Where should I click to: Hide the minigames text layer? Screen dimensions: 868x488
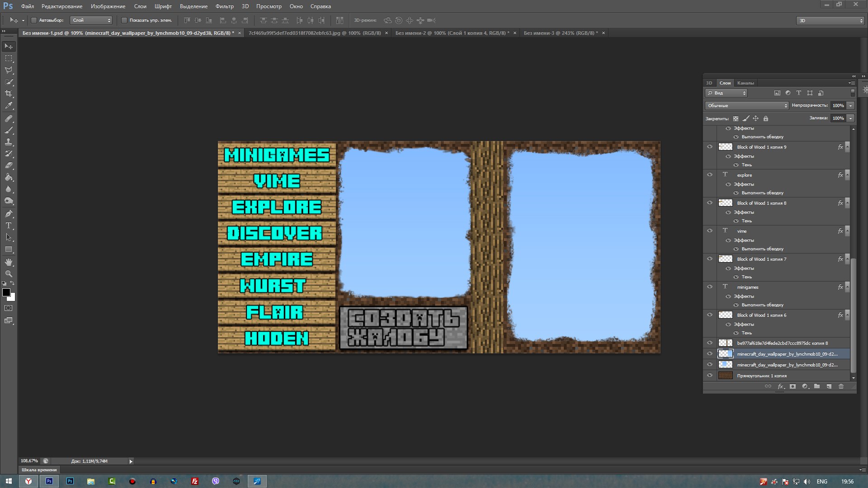[710, 287]
